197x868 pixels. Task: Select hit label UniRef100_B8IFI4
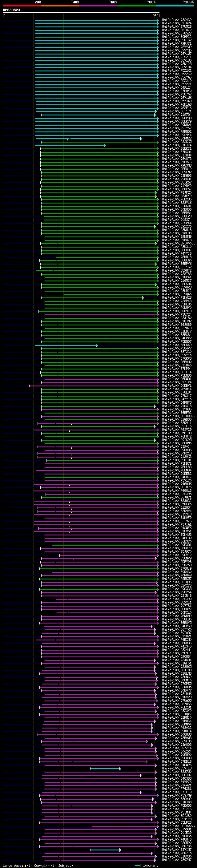tap(177, 372)
